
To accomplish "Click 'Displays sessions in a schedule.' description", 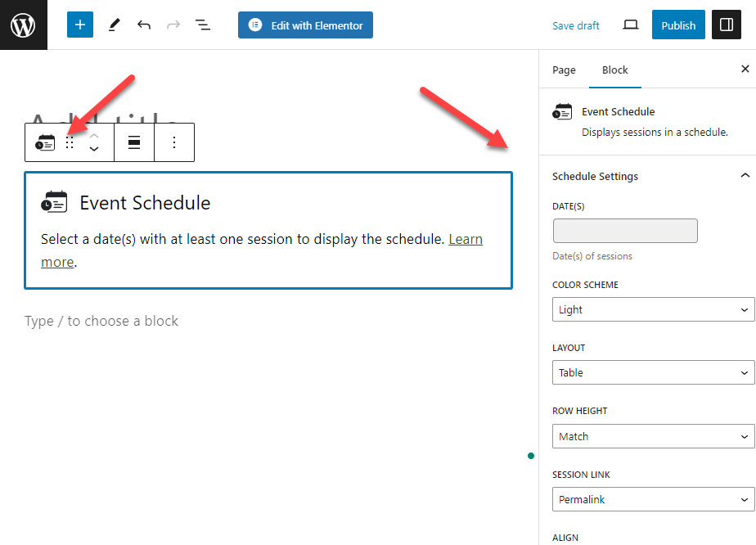I will click(655, 132).
